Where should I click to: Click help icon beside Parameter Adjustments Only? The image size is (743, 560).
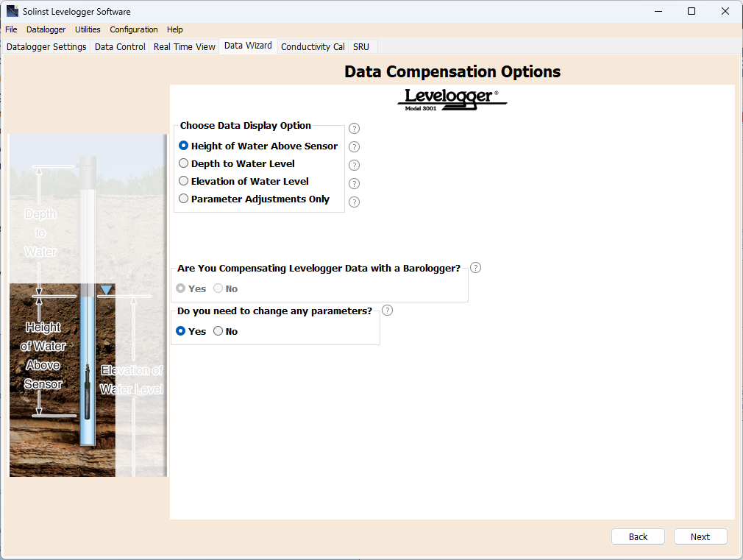tap(354, 202)
